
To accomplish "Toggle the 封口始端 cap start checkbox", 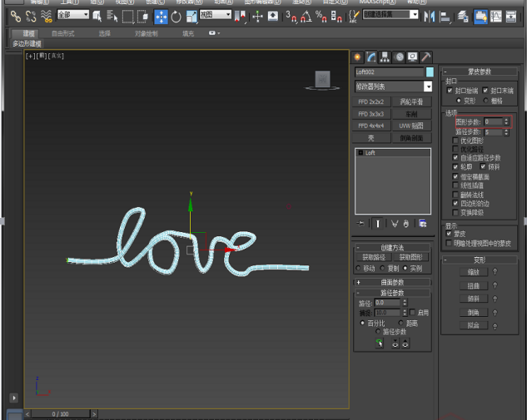I will click(450, 91).
